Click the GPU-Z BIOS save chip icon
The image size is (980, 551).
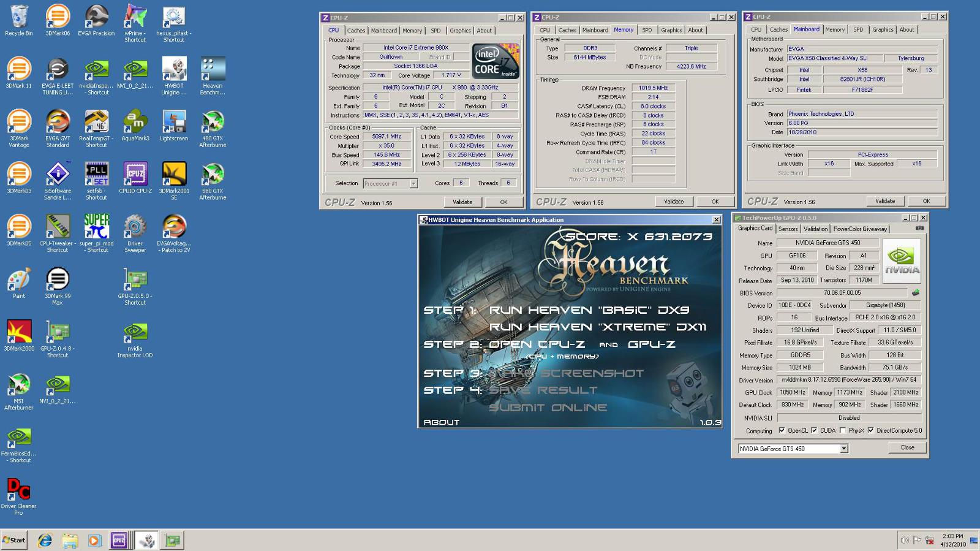click(916, 292)
